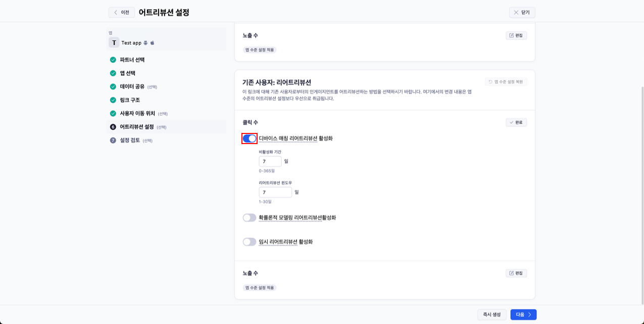Turn on 임시 리어트리뷰션 활성화 toggle
Image resolution: width=644 pixels, height=324 pixels.
coord(250,242)
